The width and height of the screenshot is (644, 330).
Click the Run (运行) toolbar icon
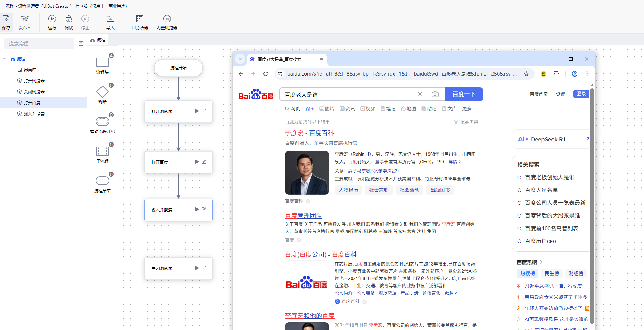(x=52, y=22)
